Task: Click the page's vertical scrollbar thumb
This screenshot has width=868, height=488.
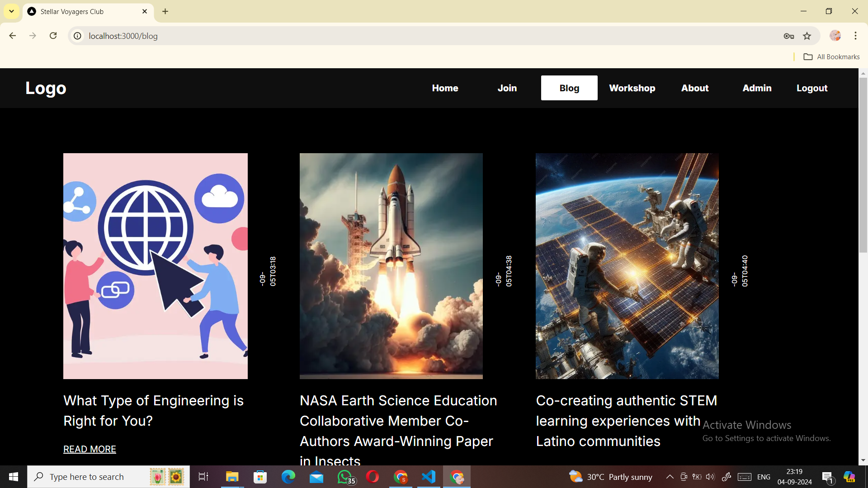Action: tap(863, 165)
